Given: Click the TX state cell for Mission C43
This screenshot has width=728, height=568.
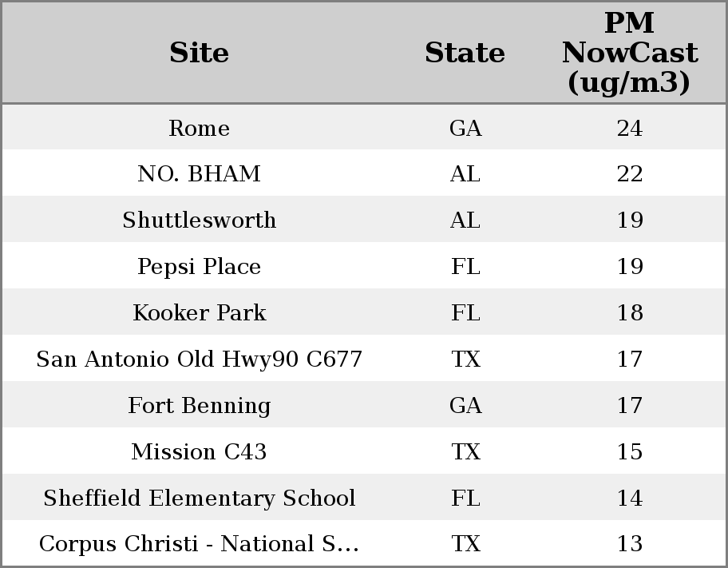Looking at the screenshot, I should (x=465, y=451).
